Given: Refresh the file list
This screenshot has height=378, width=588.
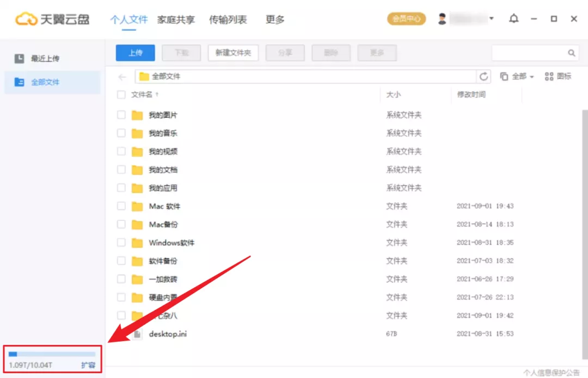Looking at the screenshot, I should click(x=484, y=76).
